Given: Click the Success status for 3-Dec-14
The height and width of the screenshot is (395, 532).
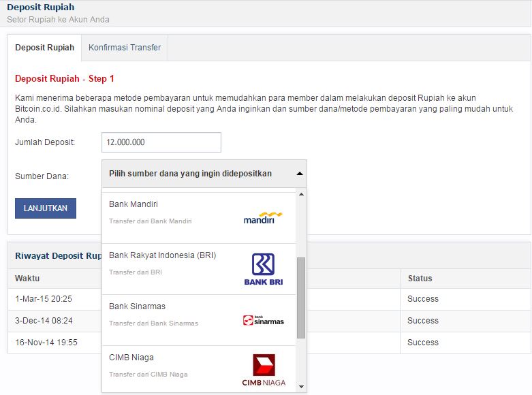Looking at the screenshot, I should click(x=423, y=321).
